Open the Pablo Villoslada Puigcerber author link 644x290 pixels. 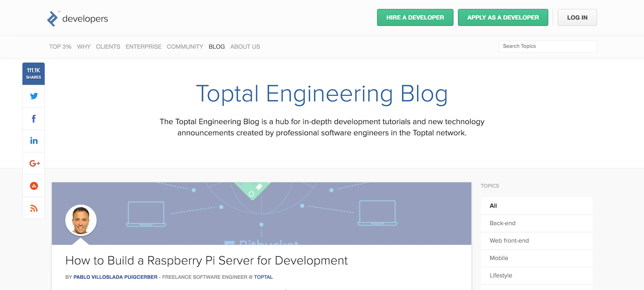tap(115, 277)
